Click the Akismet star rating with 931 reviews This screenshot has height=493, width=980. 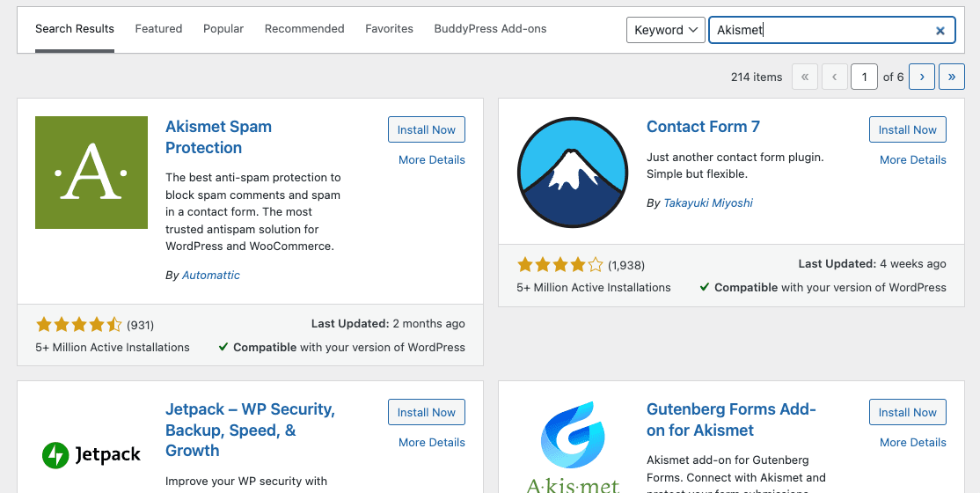pyautogui.click(x=79, y=325)
